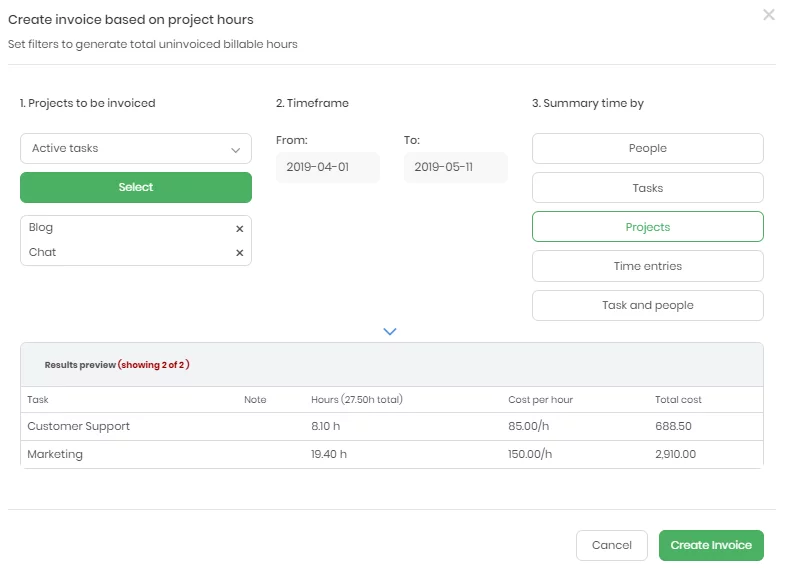The image size is (785, 578).
Task: Click the 688.50 total cost value
Action: [x=673, y=426]
